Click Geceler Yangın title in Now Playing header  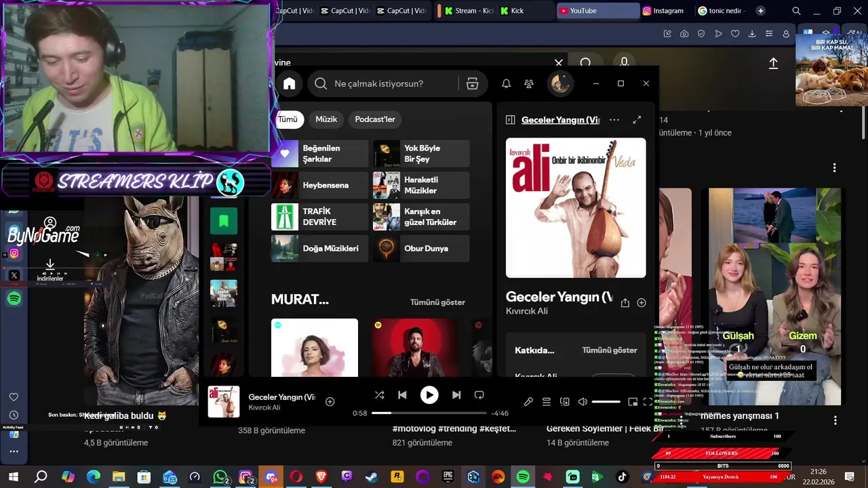[x=560, y=120]
